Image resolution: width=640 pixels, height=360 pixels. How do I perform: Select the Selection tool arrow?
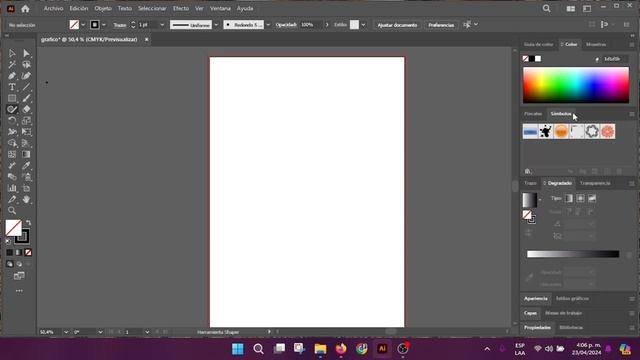pyautogui.click(x=12, y=53)
